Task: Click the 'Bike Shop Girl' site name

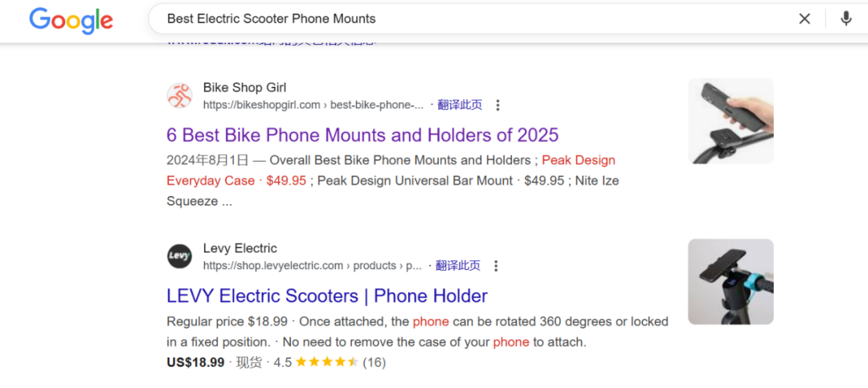Action: 244,88
